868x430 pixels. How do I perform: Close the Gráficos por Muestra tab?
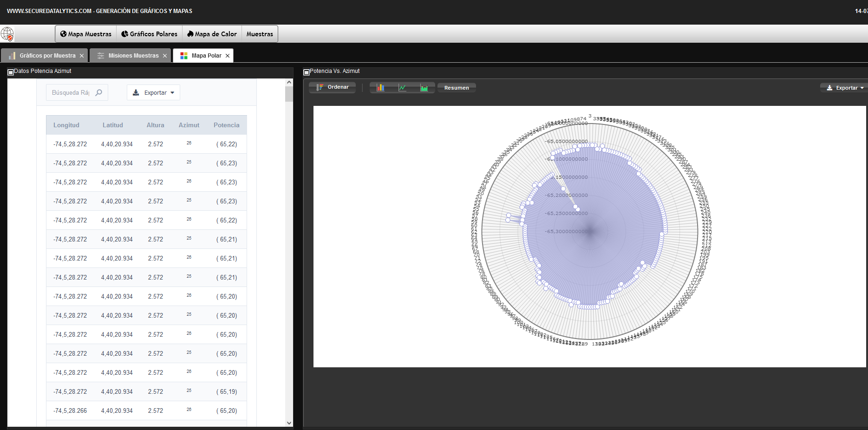coord(82,56)
